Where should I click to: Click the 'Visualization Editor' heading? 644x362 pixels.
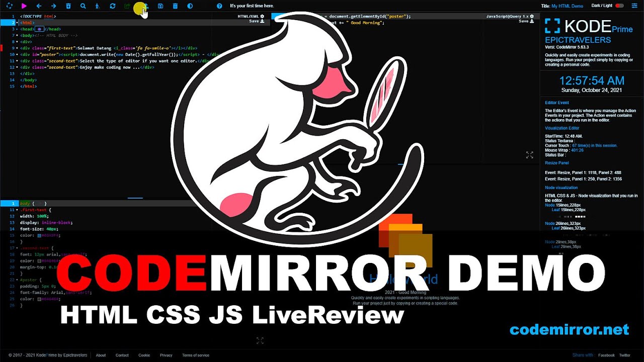coord(562,128)
